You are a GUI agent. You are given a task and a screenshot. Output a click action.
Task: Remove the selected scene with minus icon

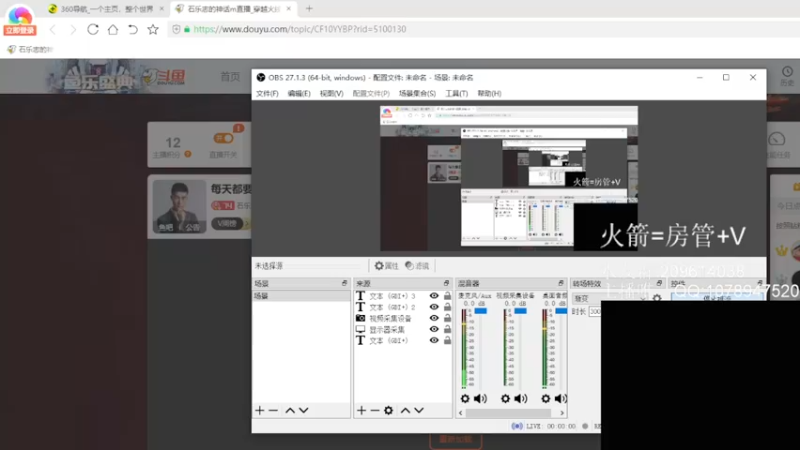(x=273, y=410)
